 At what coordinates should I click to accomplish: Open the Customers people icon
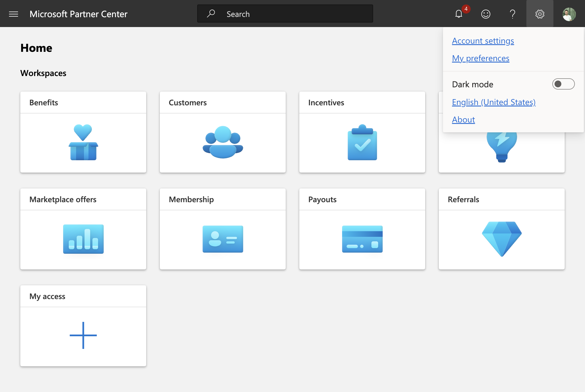coord(223,142)
